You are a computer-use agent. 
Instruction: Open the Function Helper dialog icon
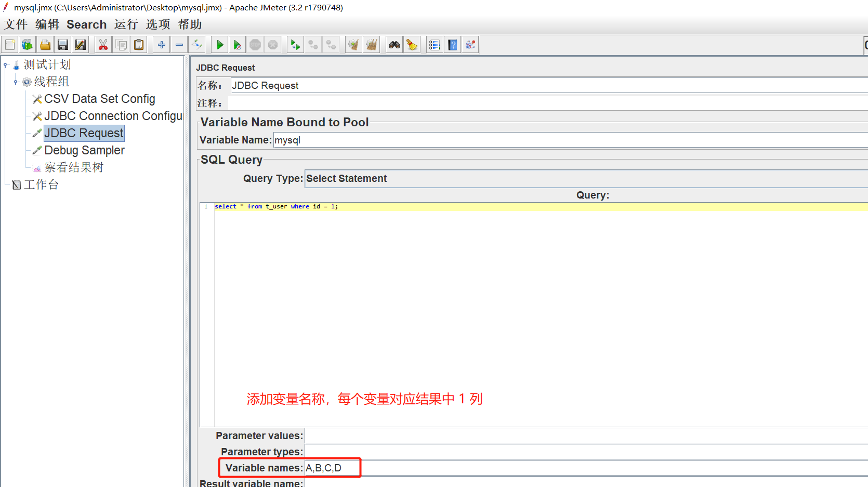(x=435, y=45)
